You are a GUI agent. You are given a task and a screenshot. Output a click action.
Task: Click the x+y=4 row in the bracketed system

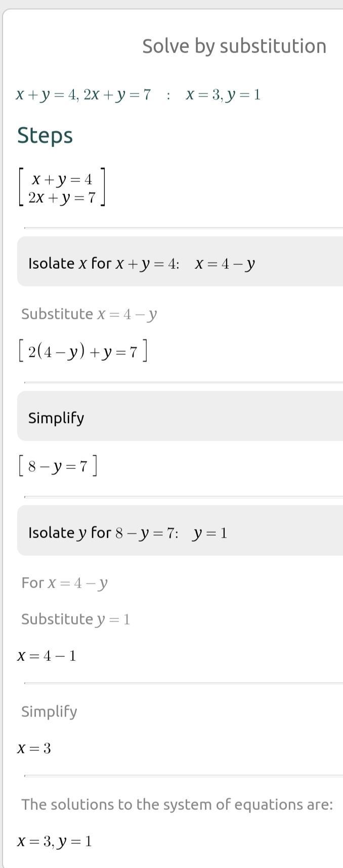[62, 179]
